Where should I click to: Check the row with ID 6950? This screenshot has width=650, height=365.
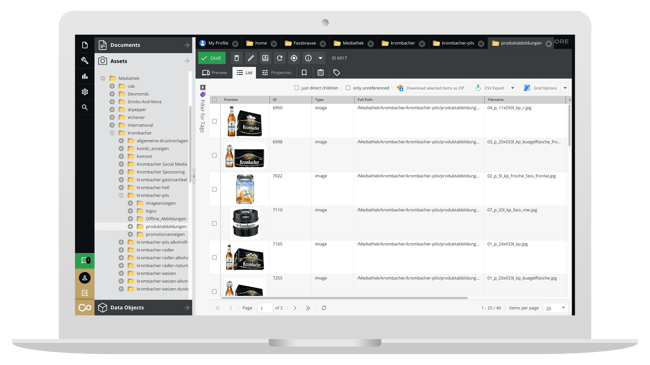(214, 121)
